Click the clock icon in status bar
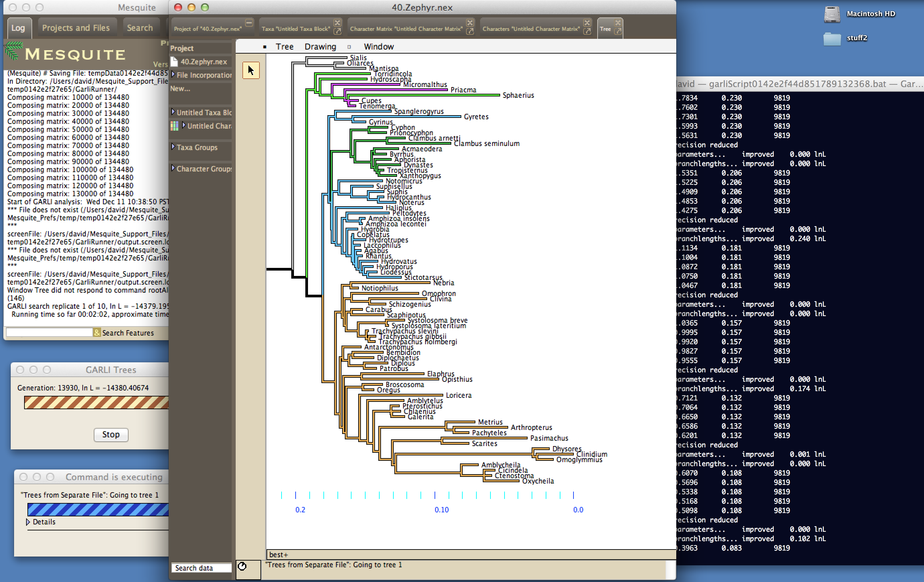 coord(242,566)
